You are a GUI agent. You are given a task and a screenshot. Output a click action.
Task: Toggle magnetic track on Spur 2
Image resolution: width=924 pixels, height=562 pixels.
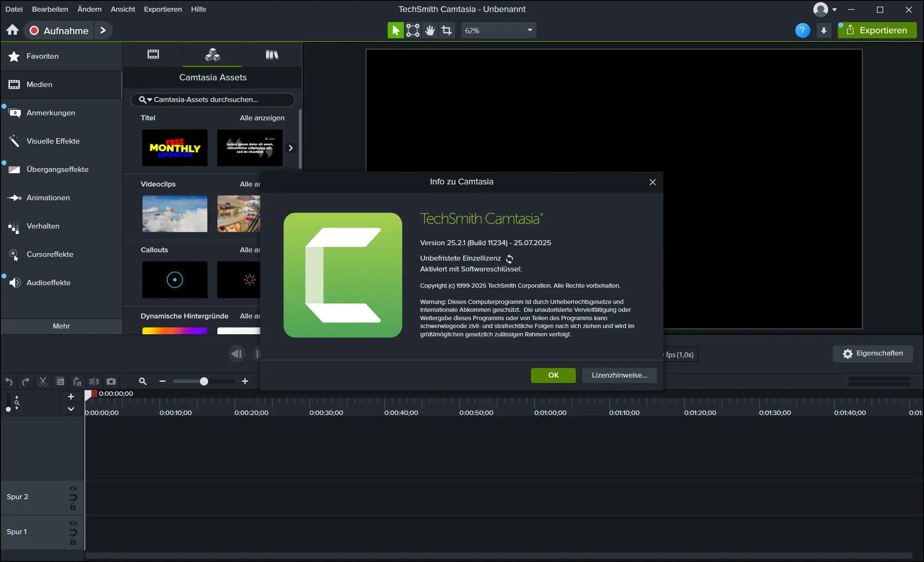click(73, 497)
